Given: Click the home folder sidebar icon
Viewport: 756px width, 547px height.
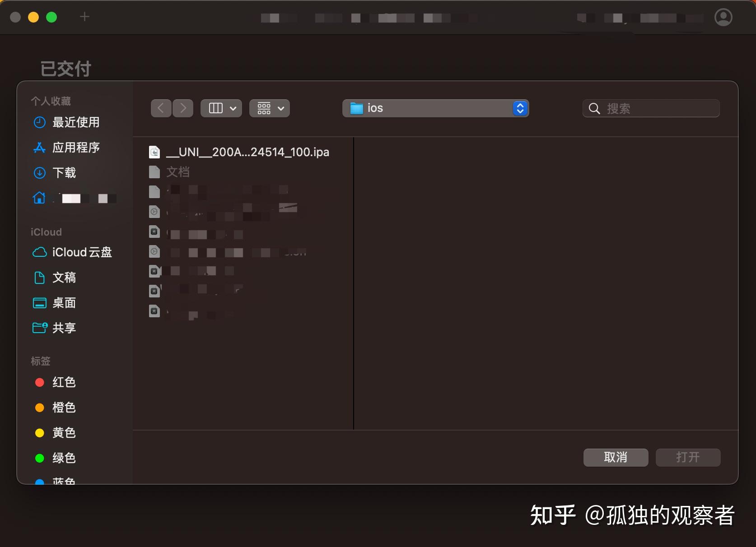Looking at the screenshot, I should pos(40,198).
